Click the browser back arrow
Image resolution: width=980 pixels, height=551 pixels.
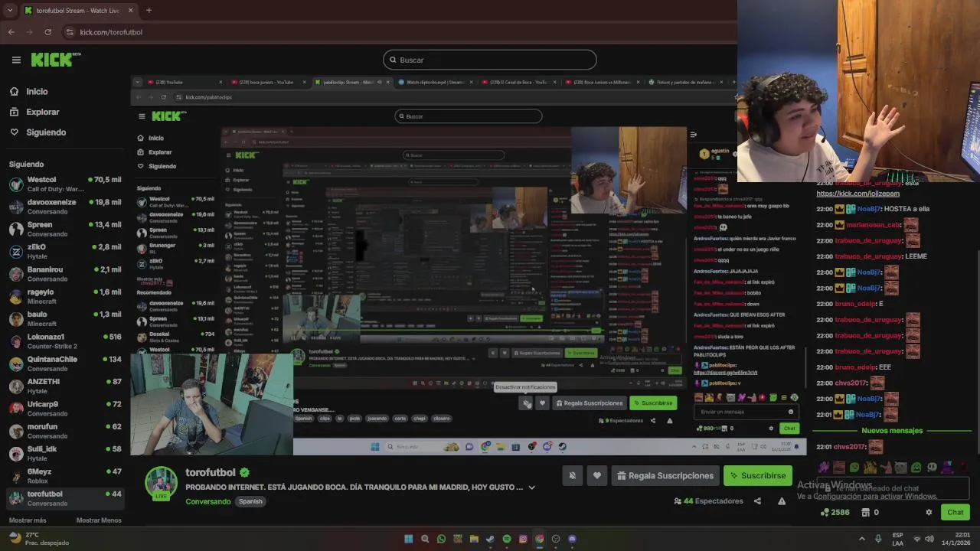point(11,32)
